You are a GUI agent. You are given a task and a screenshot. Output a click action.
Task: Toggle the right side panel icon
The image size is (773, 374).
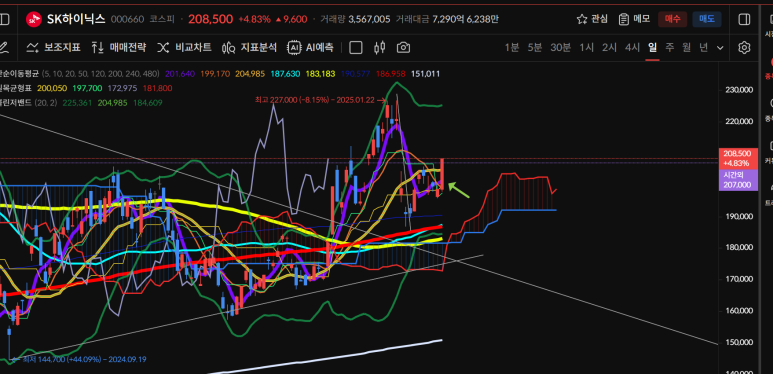744,19
